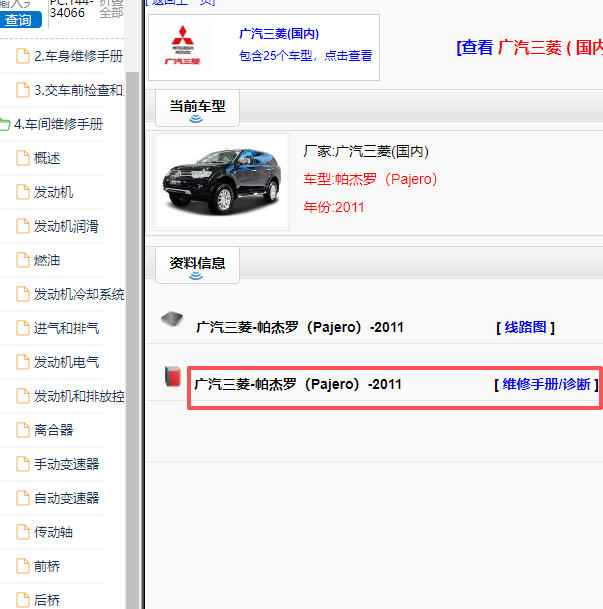Image resolution: width=603 pixels, height=609 pixels.
Task: Open the 传动轴 chapter
Action: pos(54,532)
